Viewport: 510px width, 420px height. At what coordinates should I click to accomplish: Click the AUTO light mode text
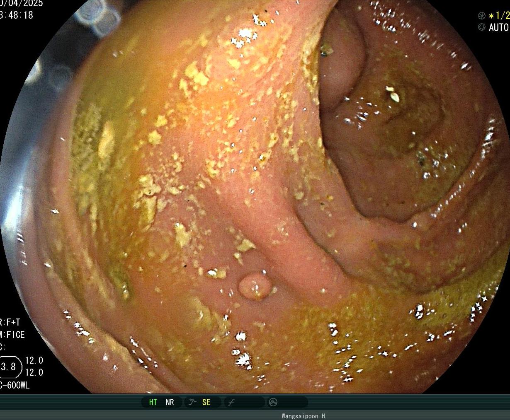point(499,27)
